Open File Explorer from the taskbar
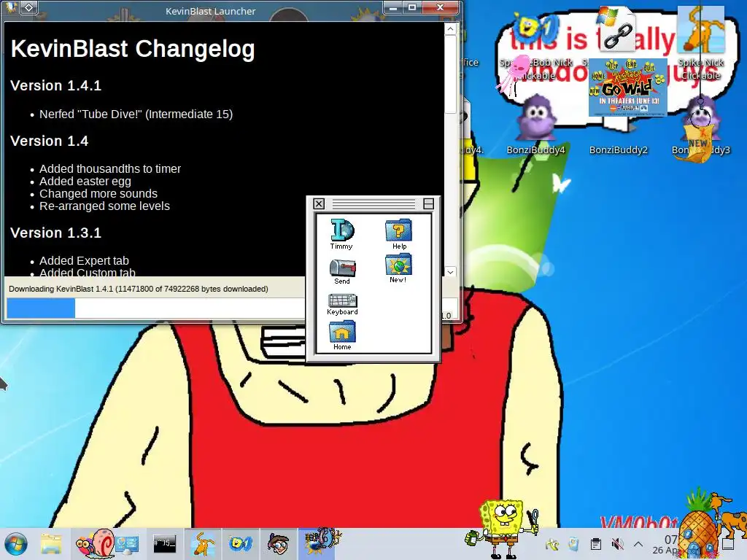This screenshot has width=747, height=560. point(51,544)
